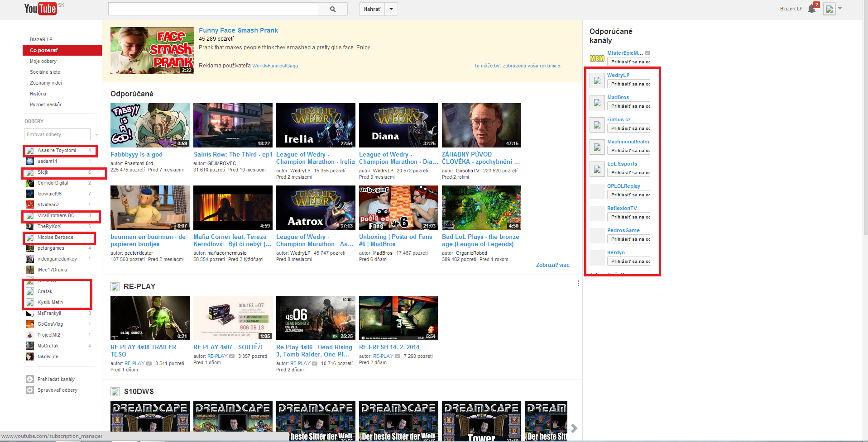Select Co pozerať in sidebar
Screen dimensions: 868x442
[x=62, y=50]
